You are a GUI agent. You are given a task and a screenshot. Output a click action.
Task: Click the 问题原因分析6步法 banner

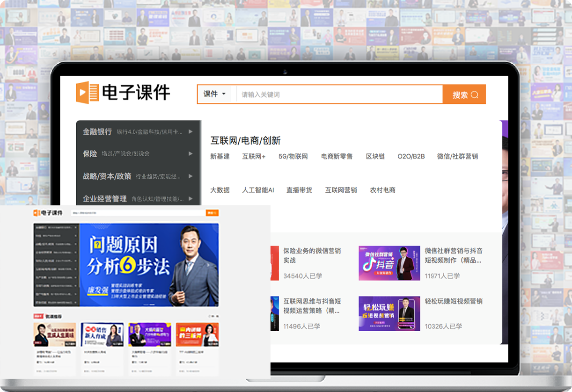tap(149, 265)
